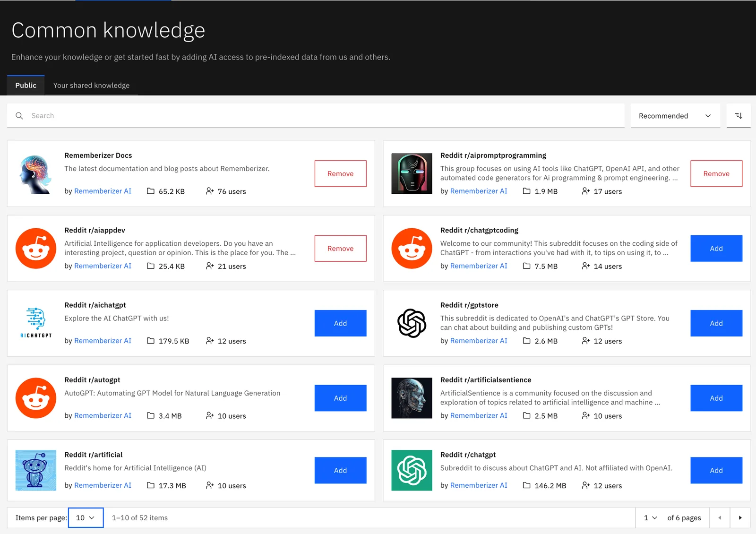Remove Reddit r/aipromptprogramming knowledge
The height and width of the screenshot is (534, 756).
[716, 173]
